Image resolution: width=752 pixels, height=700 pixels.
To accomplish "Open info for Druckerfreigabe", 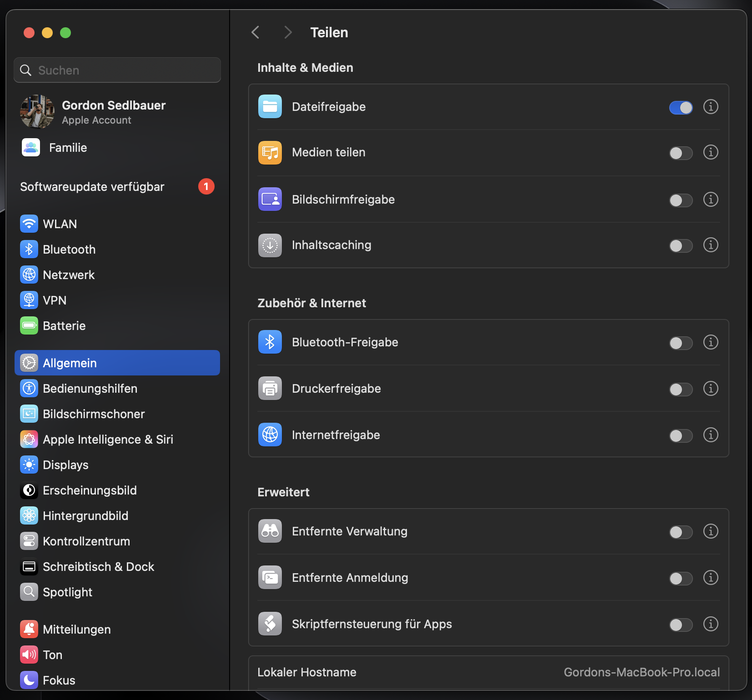I will point(711,388).
